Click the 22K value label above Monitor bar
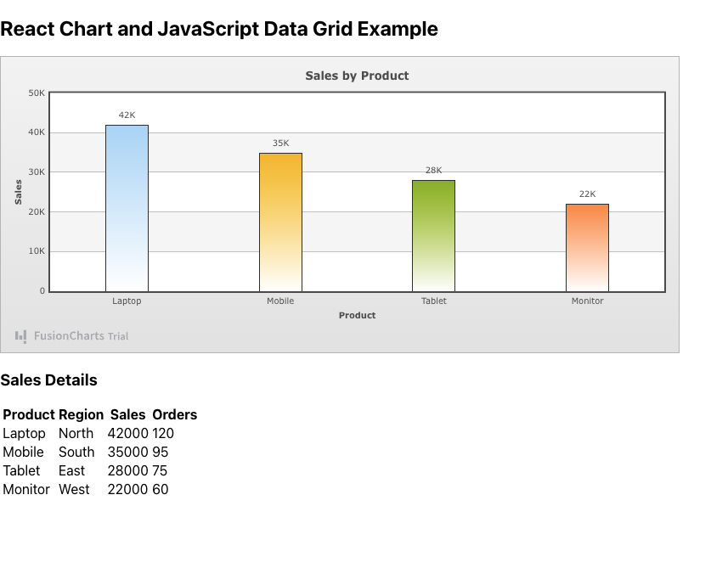 tap(587, 194)
